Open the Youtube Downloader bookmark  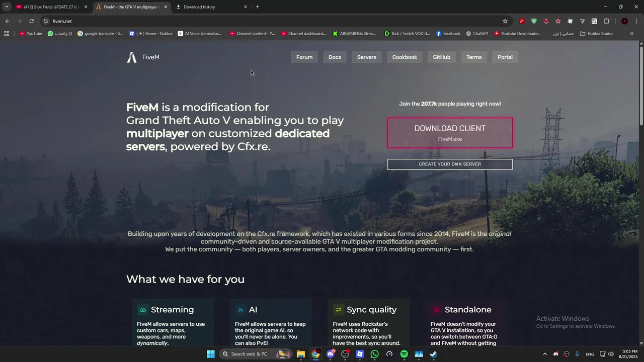click(517, 34)
